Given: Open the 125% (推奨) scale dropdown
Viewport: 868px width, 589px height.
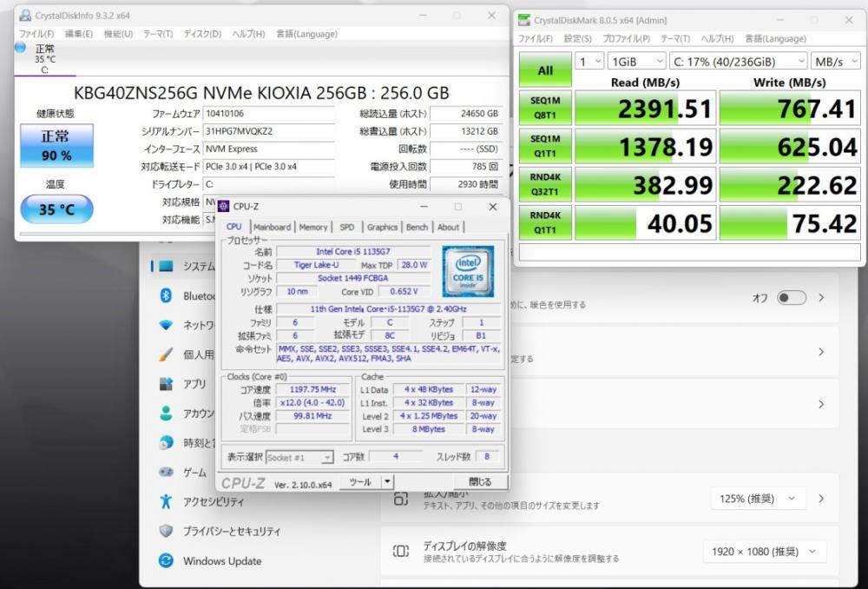Looking at the screenshot, I should coord(758,499).
